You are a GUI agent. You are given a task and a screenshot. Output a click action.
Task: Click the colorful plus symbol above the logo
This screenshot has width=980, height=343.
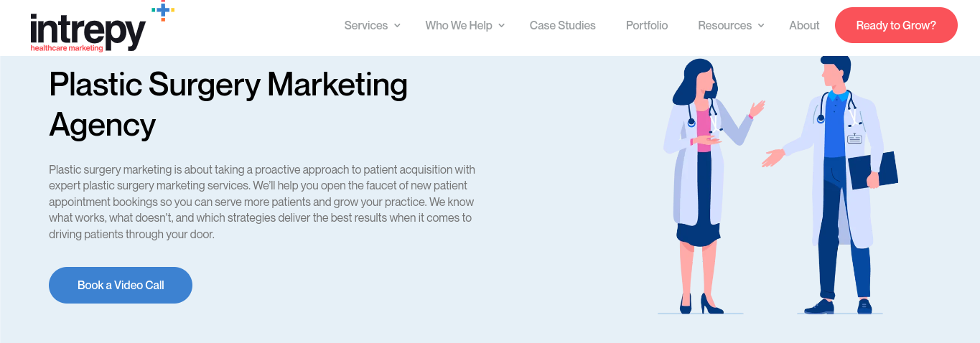[x=164, y=10]
